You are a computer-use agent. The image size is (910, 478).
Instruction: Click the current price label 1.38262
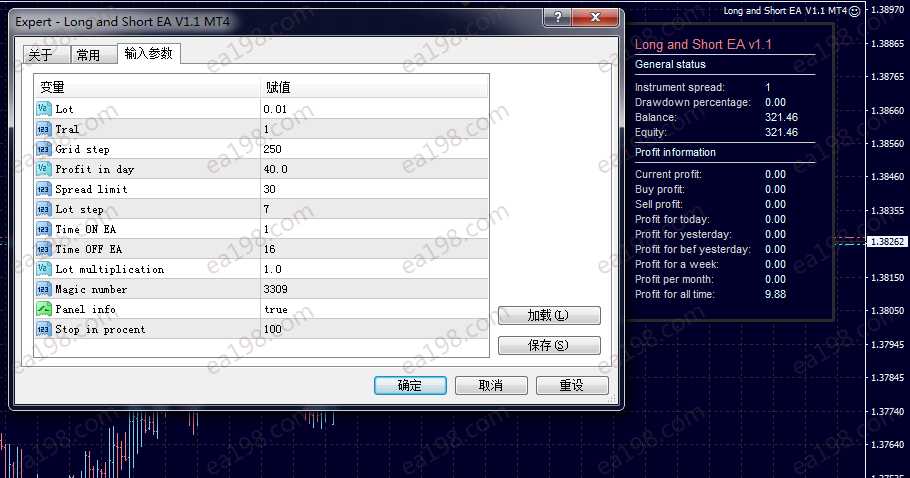(887, 241)
